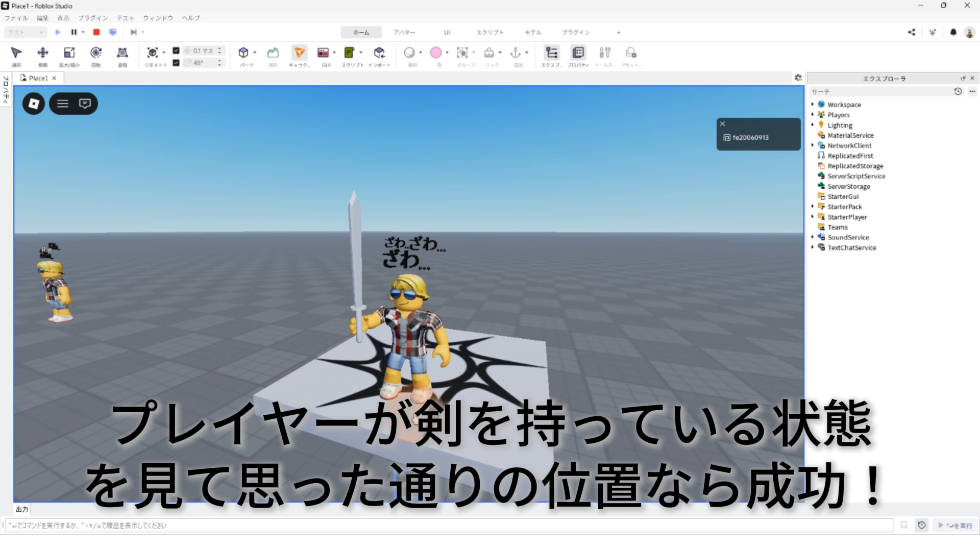980x551 pixels.
Task: Select the Move tool
Action: (x=43, y=53)
